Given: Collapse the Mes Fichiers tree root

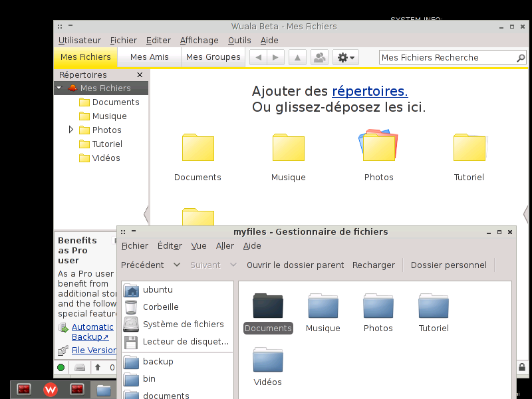Looking at the screenshot, I should (59, 88).
